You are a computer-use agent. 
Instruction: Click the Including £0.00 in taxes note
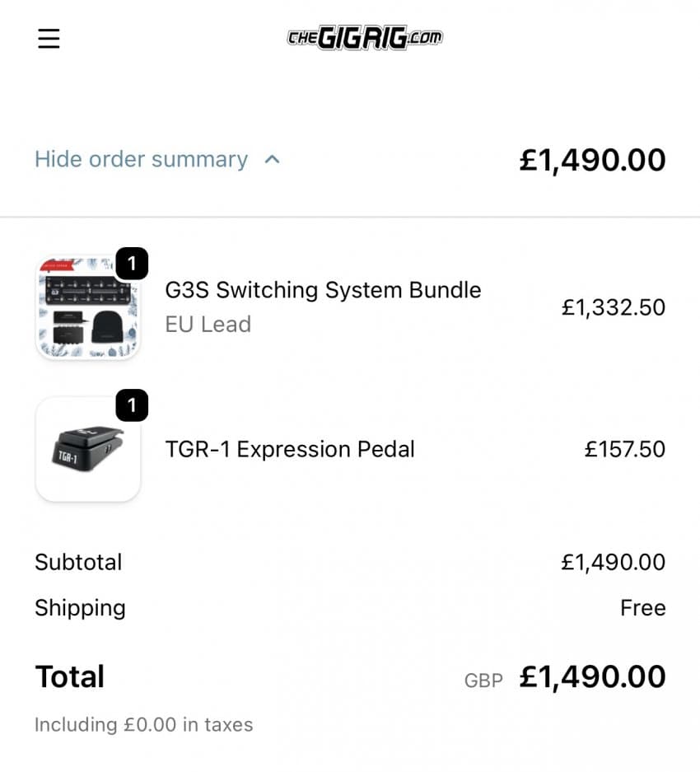[143, 725]
